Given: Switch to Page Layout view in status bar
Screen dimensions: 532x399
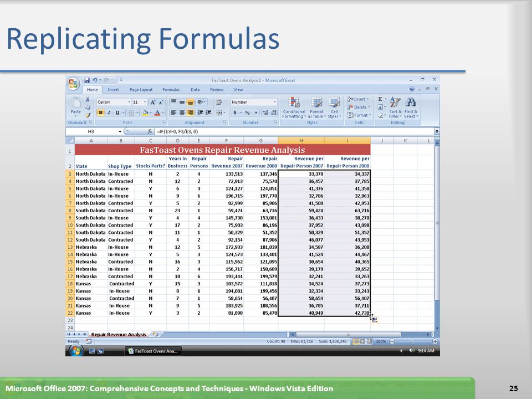Looking at the screenshot, I should [362, 341].
